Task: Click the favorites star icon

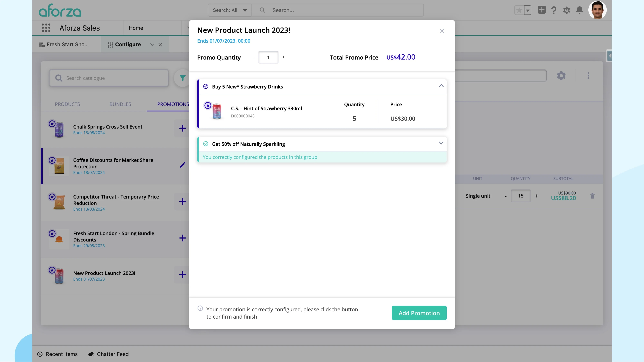Action: click(x=519, y=10)
